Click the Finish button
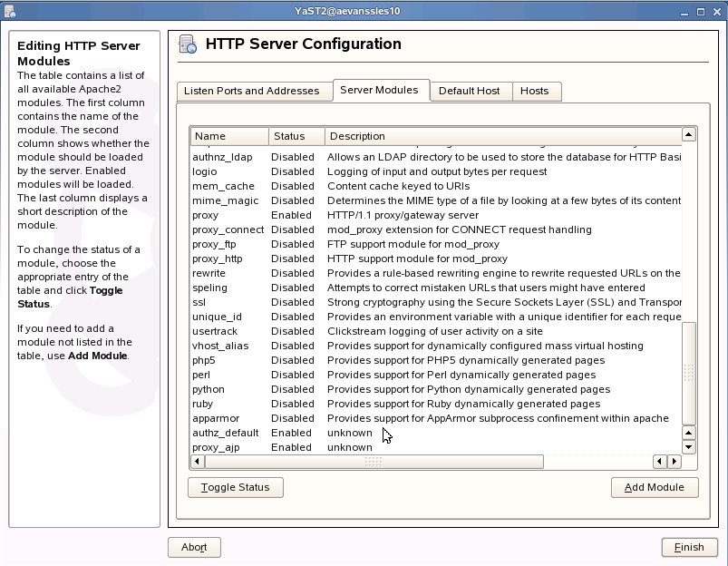Viewport: 728px width, 566px height. [x=689, y=548]
